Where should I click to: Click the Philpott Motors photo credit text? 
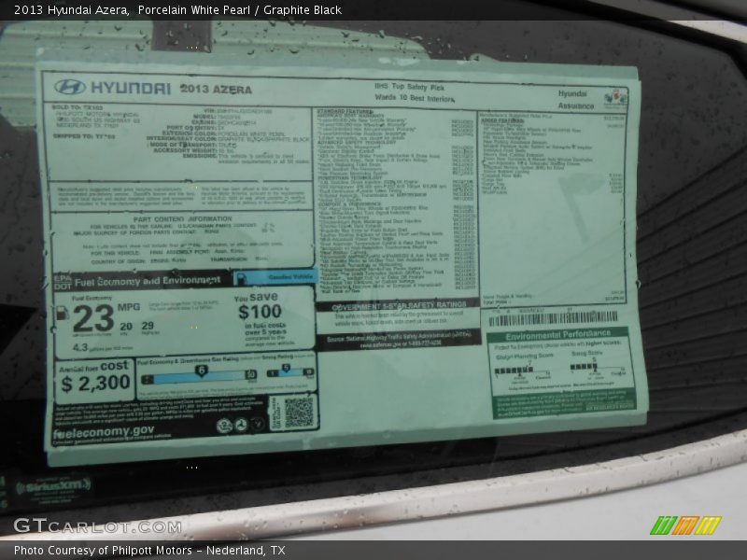click(x=149, y=550)
